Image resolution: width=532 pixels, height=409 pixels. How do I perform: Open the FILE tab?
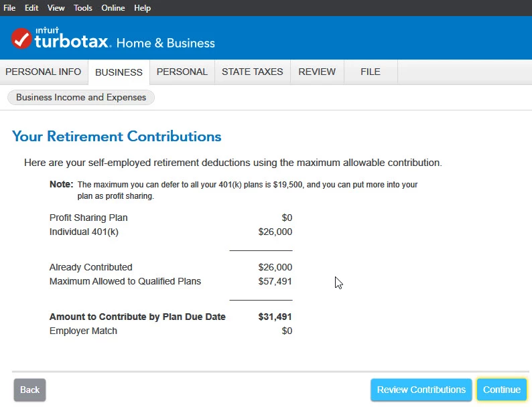[x=371, y=72]
